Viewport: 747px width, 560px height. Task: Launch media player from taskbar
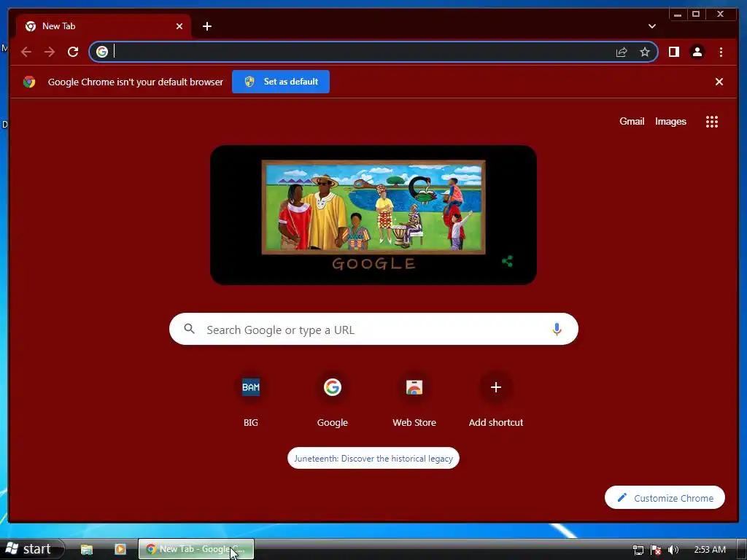[120, 550]
